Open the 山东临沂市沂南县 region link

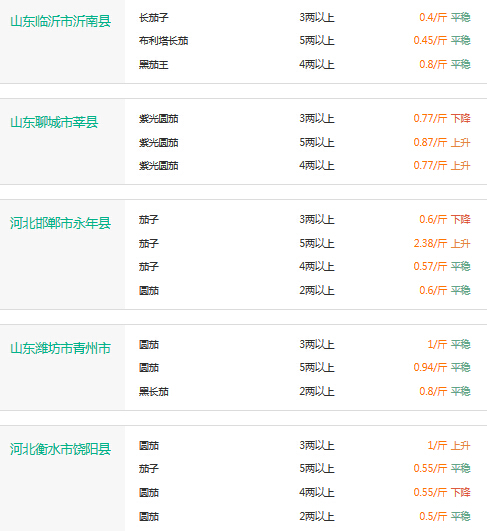(61, 21)
